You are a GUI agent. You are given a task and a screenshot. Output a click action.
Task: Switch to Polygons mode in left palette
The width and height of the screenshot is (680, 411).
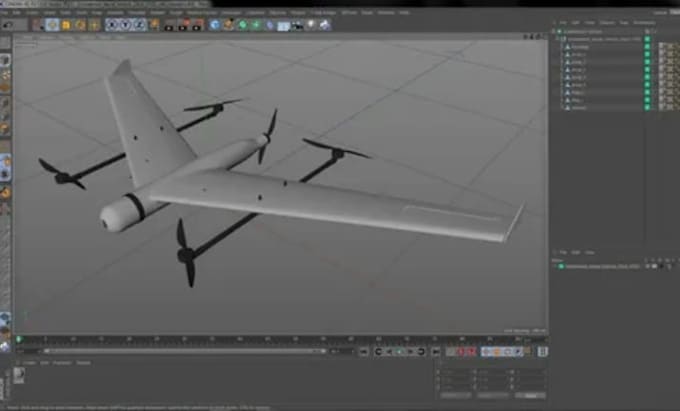click(5, 129)
